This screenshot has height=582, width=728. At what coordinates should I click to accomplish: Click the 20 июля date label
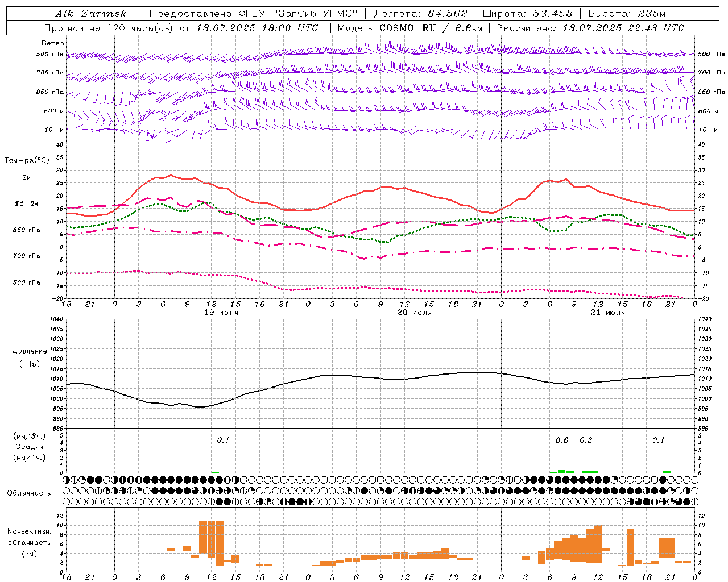[415, 313]
